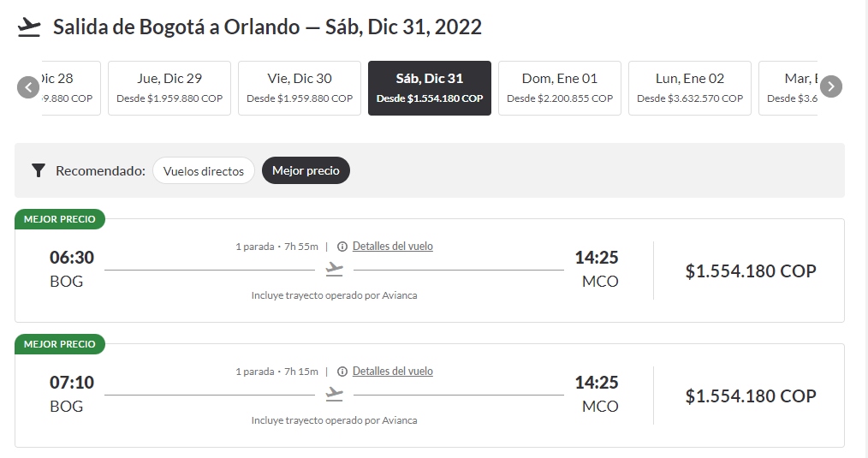Screen dimensions: 868x458
Task: Click the departing airplane icon in heading
Action: (x=29, y=27)
